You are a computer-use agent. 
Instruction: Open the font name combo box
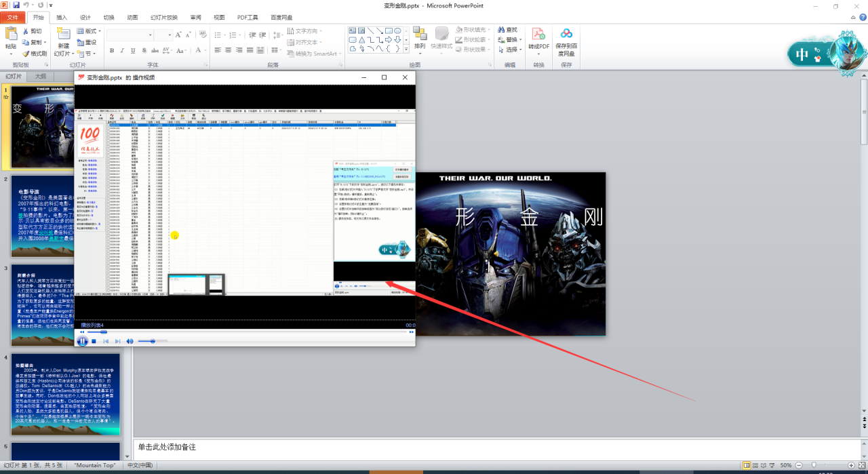130,35
